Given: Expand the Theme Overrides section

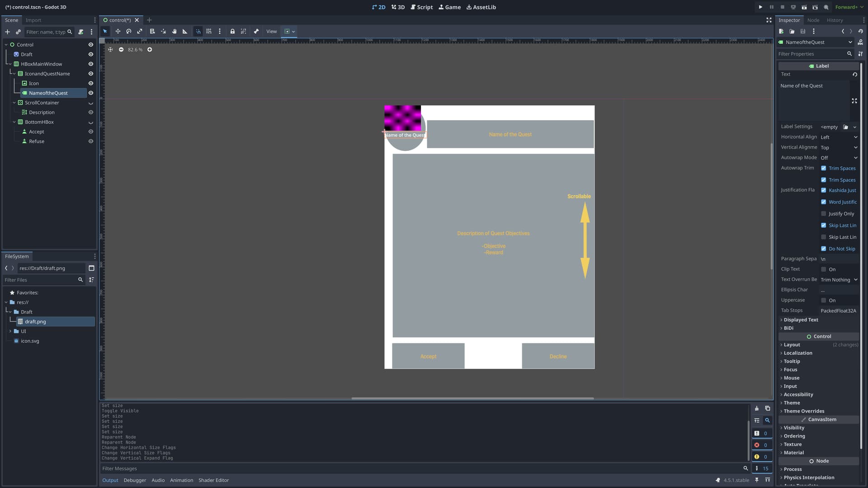Looking at the screenshot, I should tap(804, 411).
